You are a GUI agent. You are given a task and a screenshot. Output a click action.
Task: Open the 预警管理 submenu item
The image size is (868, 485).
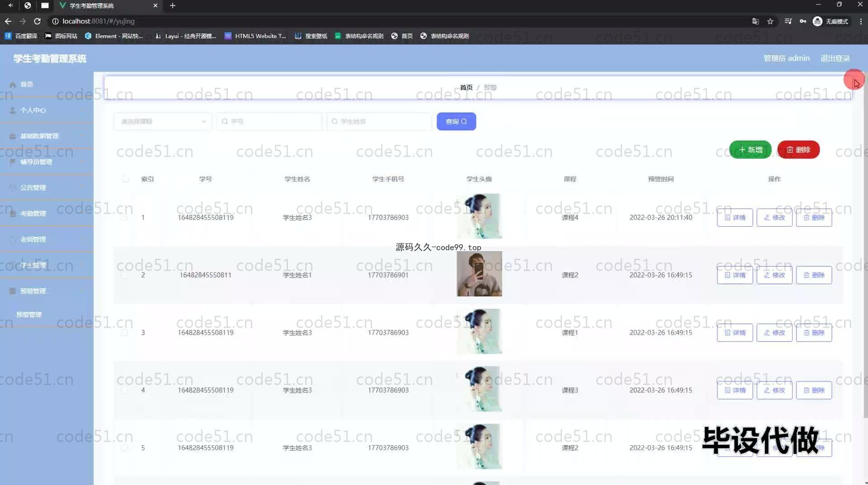(x=29, y=314)
